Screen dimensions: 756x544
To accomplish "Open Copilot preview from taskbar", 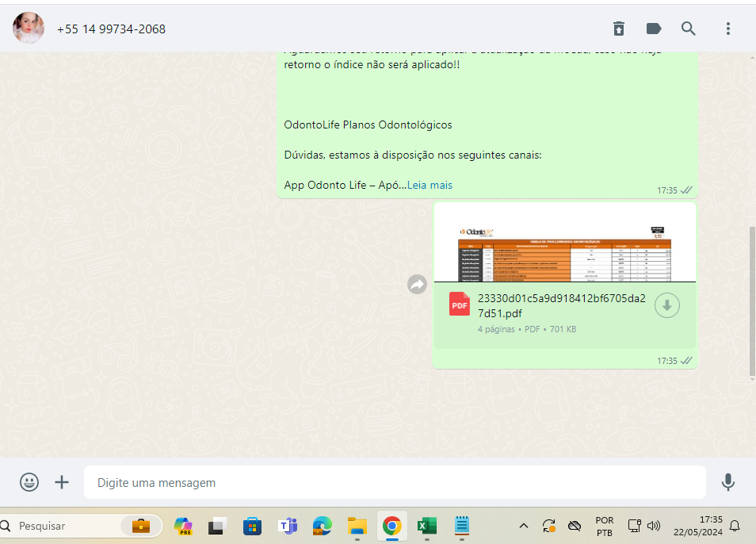I will click(183, 526).
